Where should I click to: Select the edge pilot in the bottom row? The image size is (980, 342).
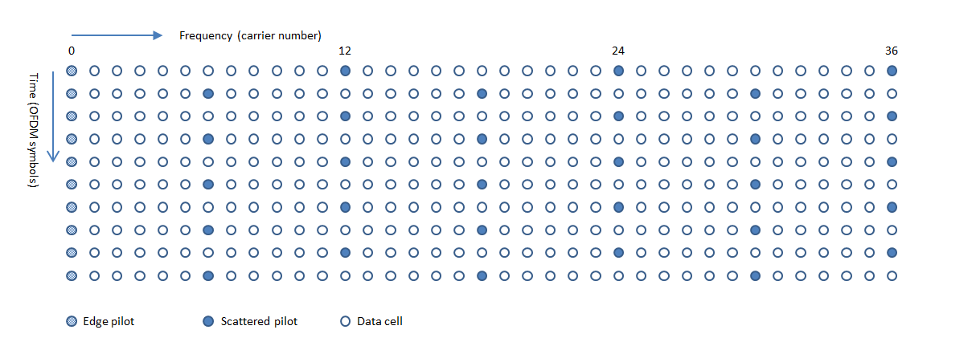click(72, 276)
